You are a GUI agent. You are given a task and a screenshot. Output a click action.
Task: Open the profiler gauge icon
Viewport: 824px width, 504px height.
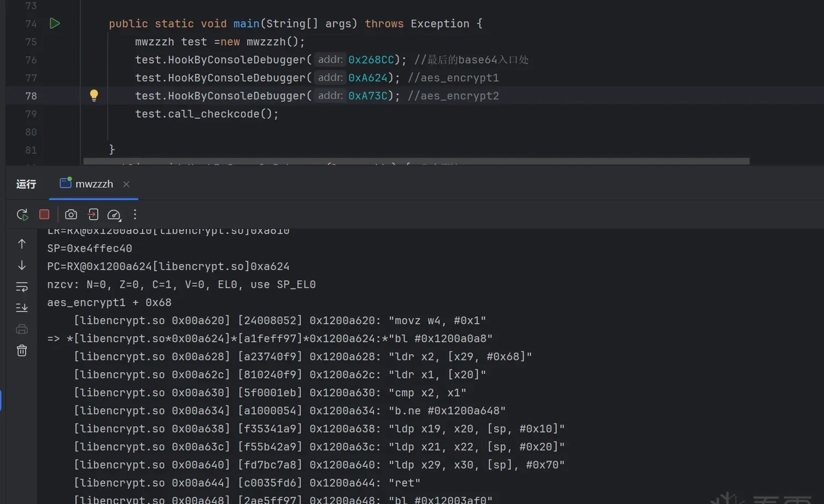tap(114, 215)
